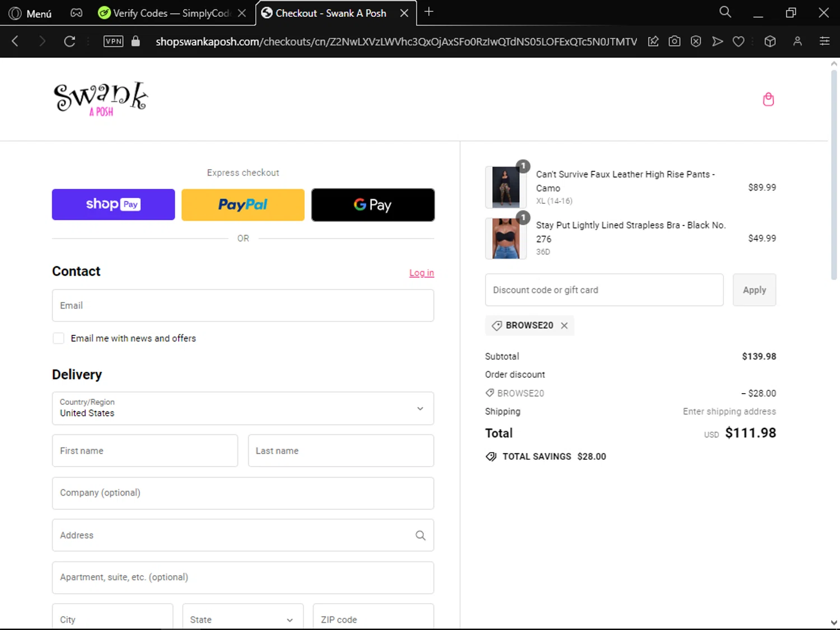Click the Swank A Posh logo
840x630 pixels.
tap(101, 99)
